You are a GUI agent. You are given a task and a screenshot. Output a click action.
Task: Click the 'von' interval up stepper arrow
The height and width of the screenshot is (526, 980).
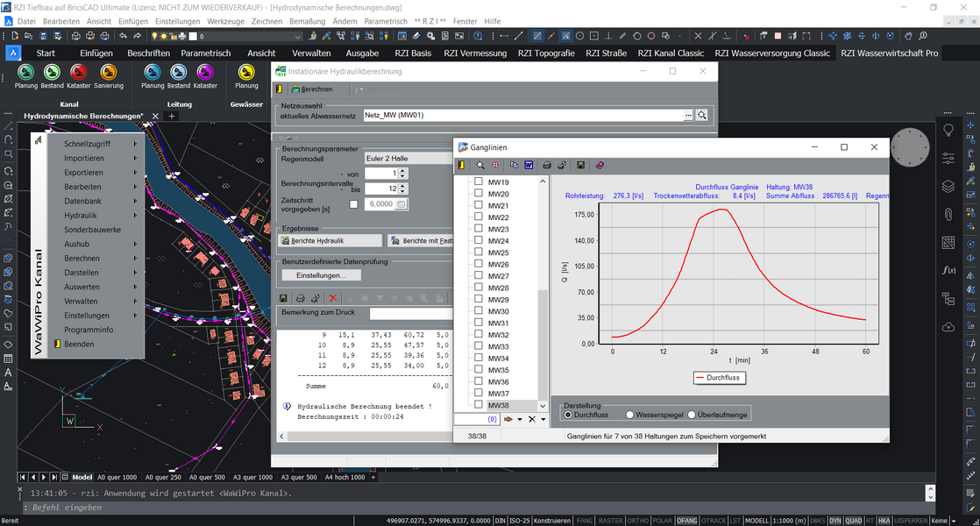pyautogui.click(x=403, y=171)
